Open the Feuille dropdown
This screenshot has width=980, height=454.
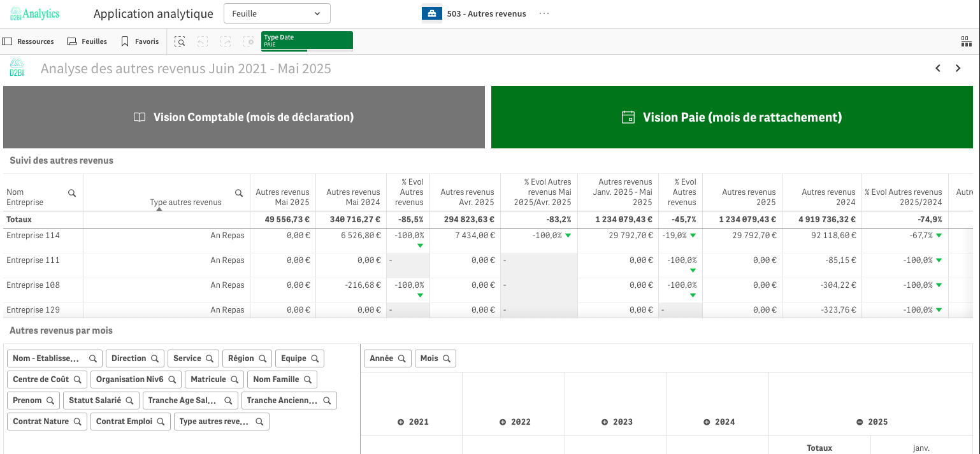pos(277,13)
